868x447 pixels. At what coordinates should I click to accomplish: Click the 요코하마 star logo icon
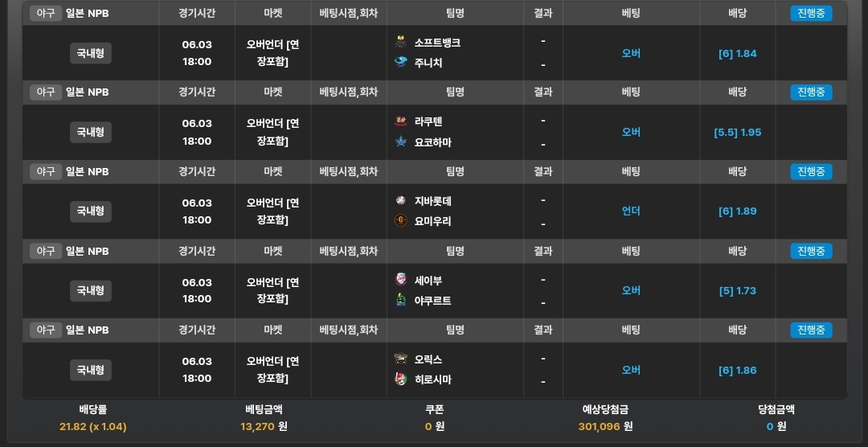click(401, 141)
